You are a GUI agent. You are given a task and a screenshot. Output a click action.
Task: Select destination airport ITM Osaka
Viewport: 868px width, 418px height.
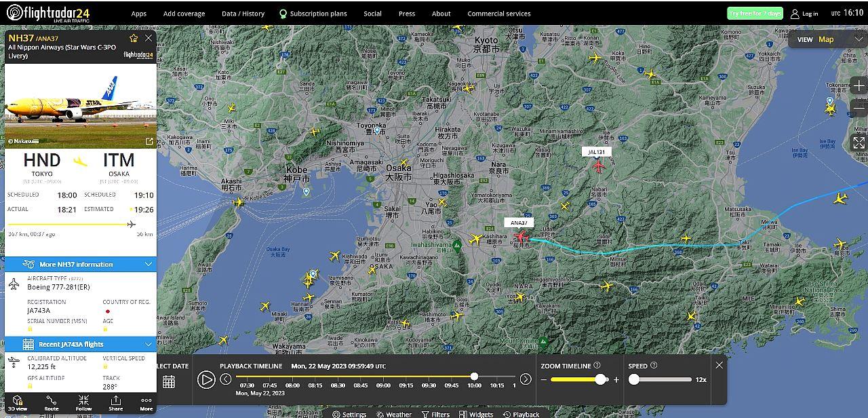click(119, 164)
